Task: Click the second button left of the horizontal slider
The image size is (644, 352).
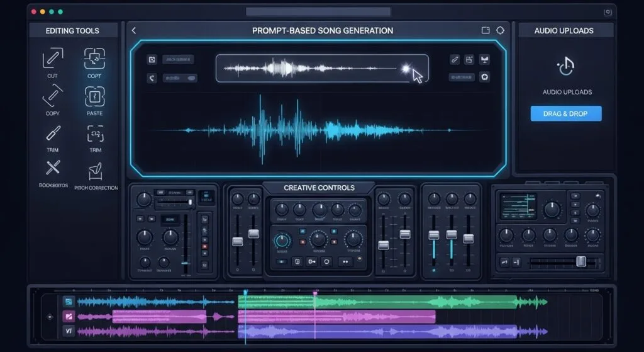Action: click(x=517, y=262)
